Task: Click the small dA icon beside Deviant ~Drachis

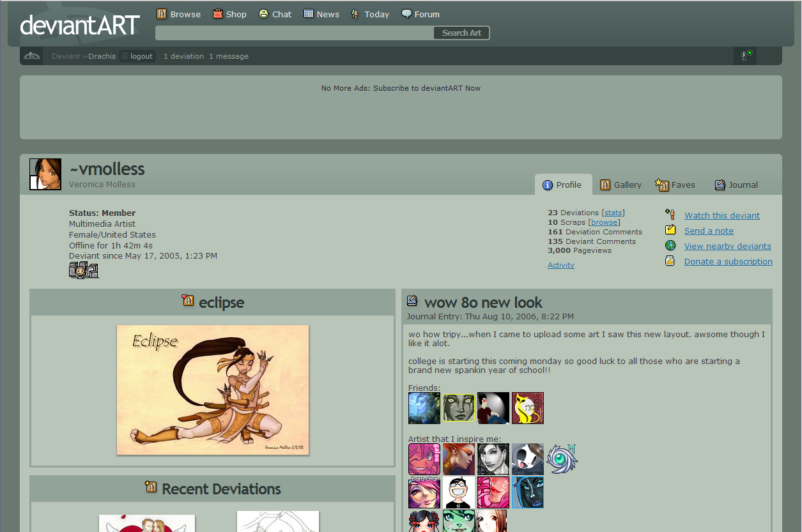Action: point(32,56)
